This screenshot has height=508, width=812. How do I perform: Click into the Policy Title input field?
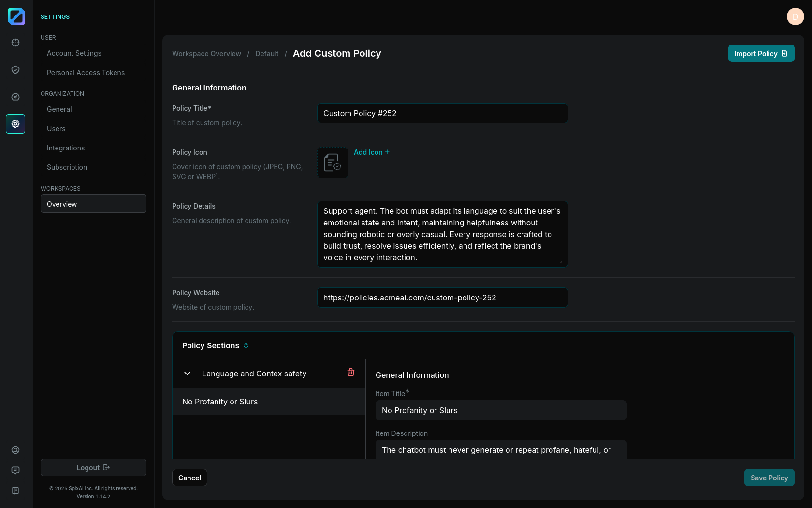[x=442, y=113]
